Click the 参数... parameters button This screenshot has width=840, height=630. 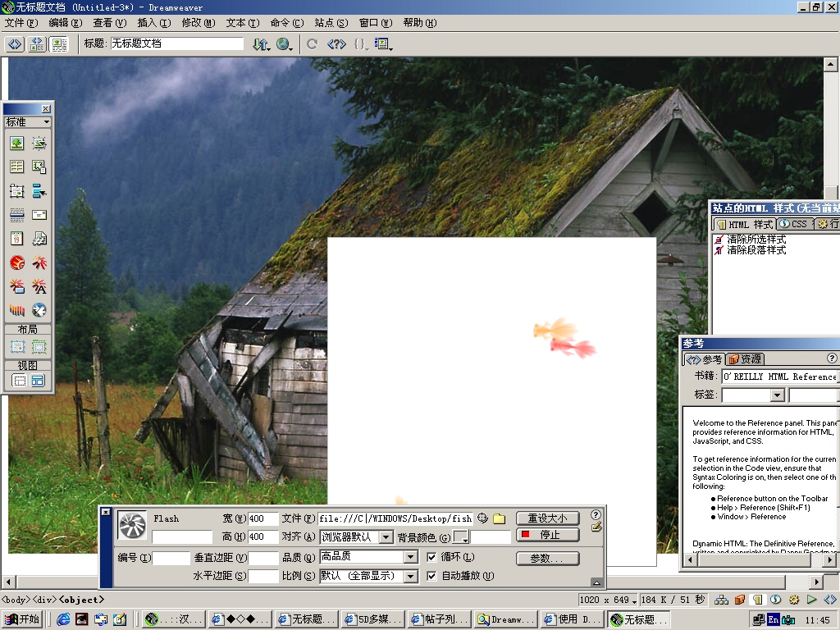pos(547,558)
